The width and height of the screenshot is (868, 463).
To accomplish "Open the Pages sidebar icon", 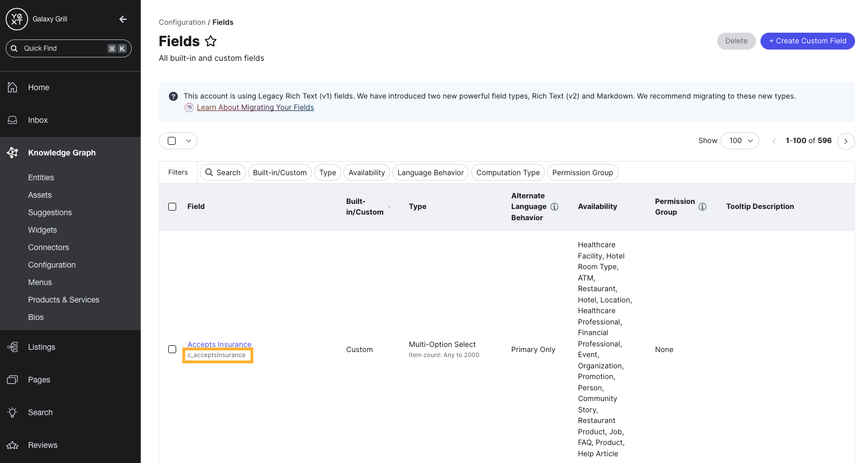I will (12, 380).
